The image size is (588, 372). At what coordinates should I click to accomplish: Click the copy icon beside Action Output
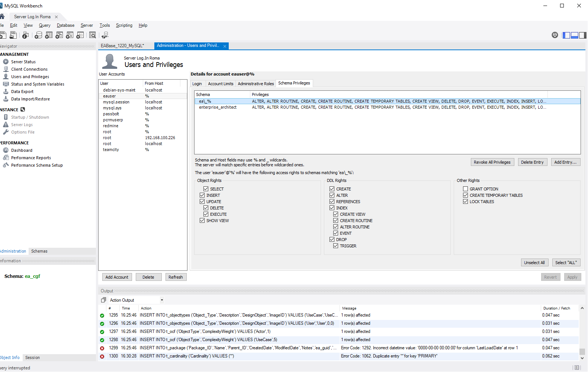104,300
